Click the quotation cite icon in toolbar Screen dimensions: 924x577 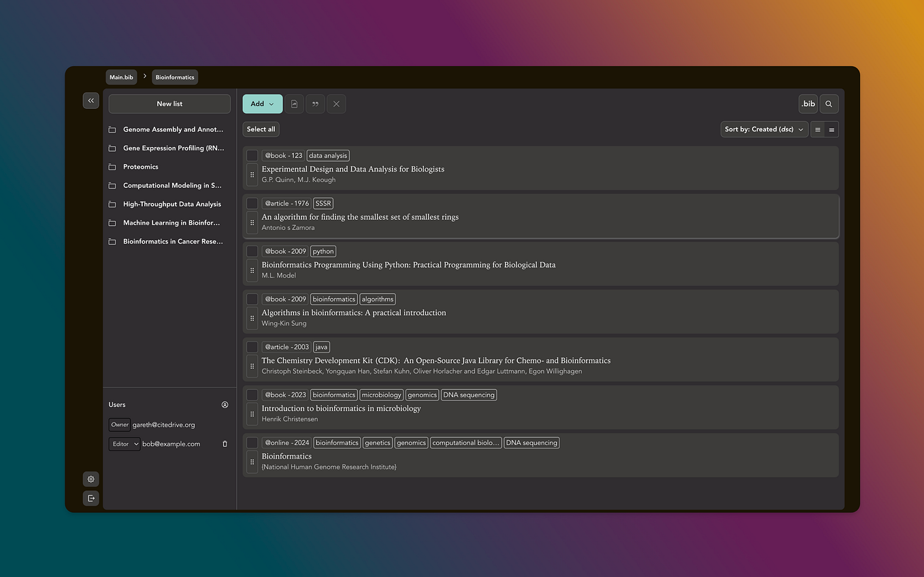[314, 103]
